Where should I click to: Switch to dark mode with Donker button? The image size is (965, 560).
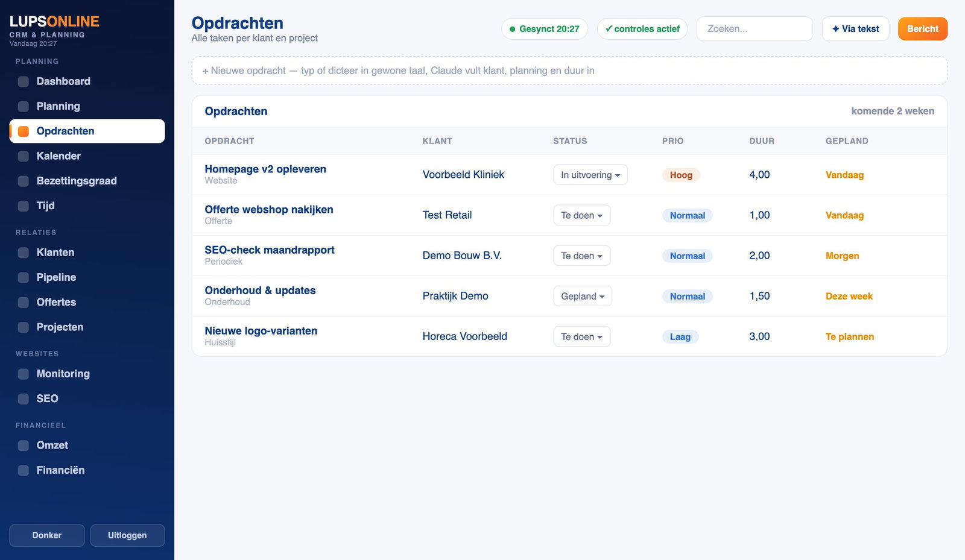47,535
